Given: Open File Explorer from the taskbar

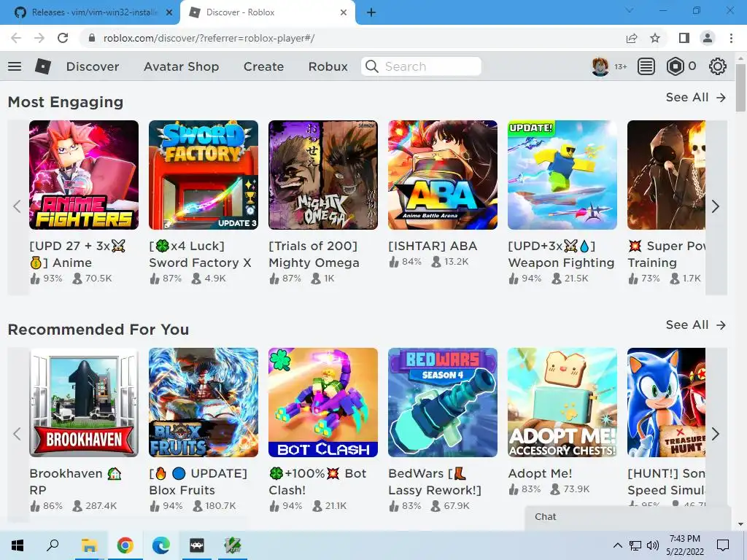Looking at the screenshot, I should pyautogui.click(x=89, y=545).
